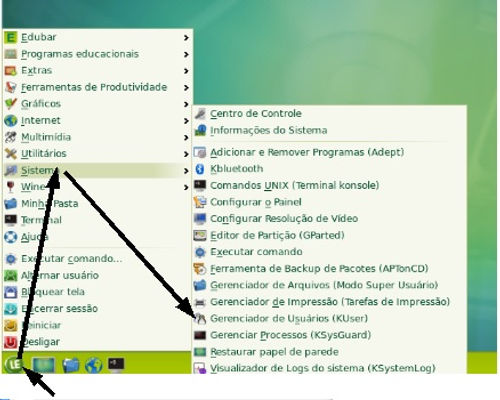Image resolution: width=500 pixels, height=400 pixels.
Task: Click the Gráficos checkmark icon
Action: click(x=11, y=104)
